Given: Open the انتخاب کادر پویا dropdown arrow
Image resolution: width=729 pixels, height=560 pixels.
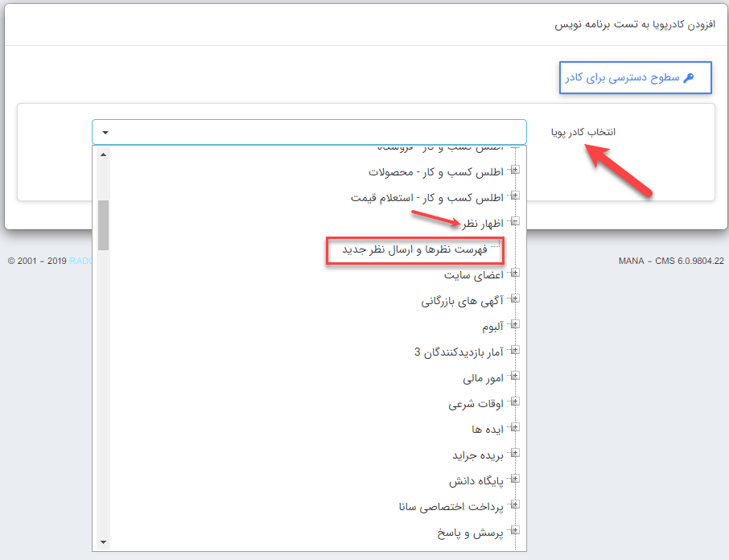Looking at the screenshot, I should pyautogui.click(x=105, y=133).
